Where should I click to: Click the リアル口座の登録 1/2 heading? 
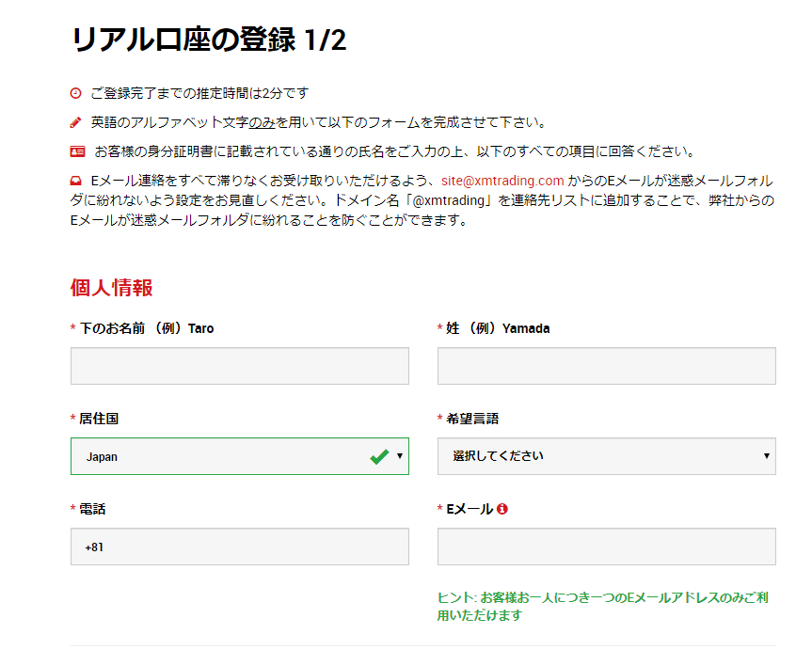pos(209,40)
